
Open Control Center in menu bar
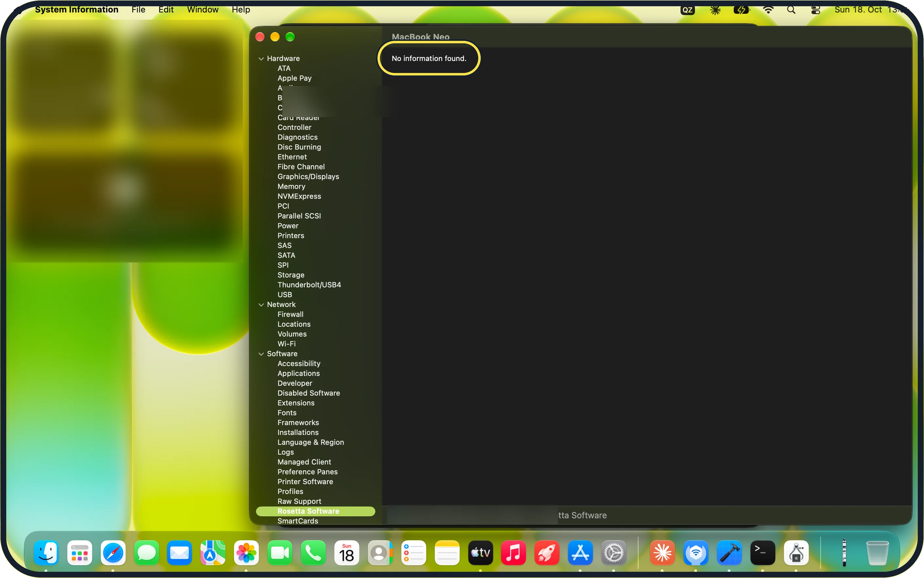[815, 10]
